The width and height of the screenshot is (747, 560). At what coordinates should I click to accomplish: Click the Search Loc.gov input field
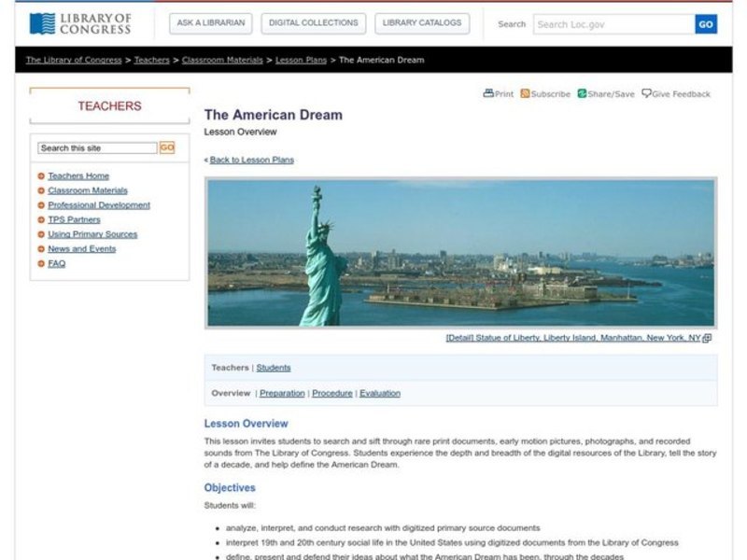pyautogui.click(x=605, y=23)
